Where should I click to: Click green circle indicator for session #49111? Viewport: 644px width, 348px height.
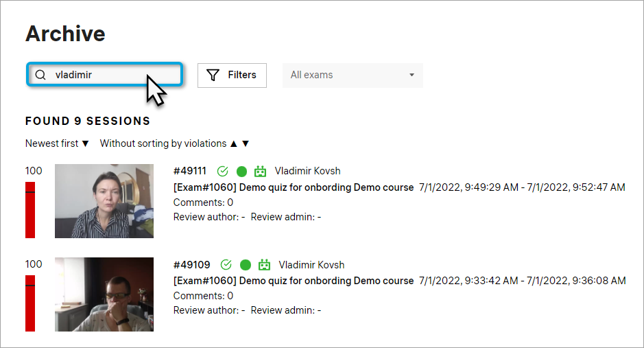(241, 171)
